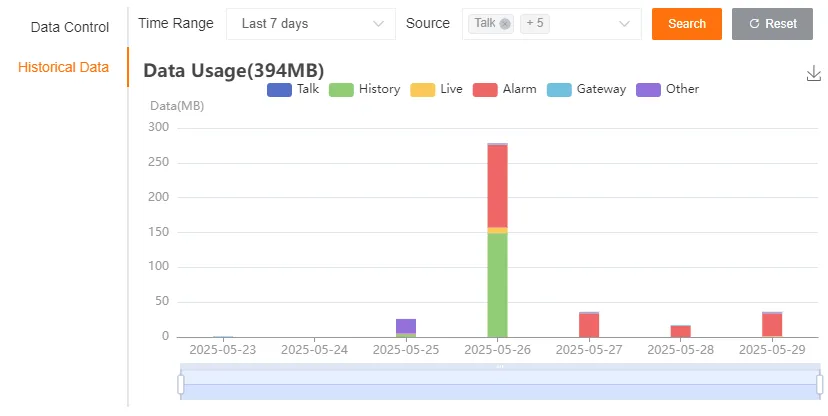This screenshot has height=416, width=828.
Task: Click the +5 more sources tag
Action: [x=535, y=23]
